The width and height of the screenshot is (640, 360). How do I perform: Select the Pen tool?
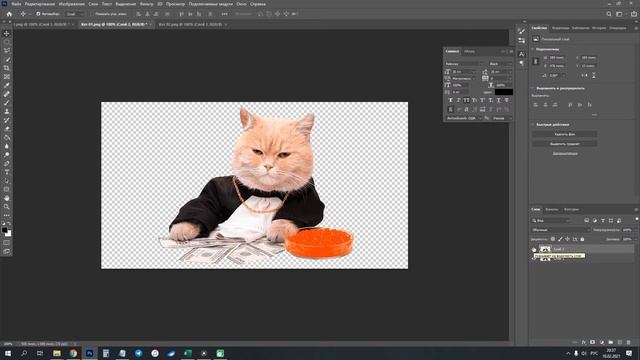[7, 163]
